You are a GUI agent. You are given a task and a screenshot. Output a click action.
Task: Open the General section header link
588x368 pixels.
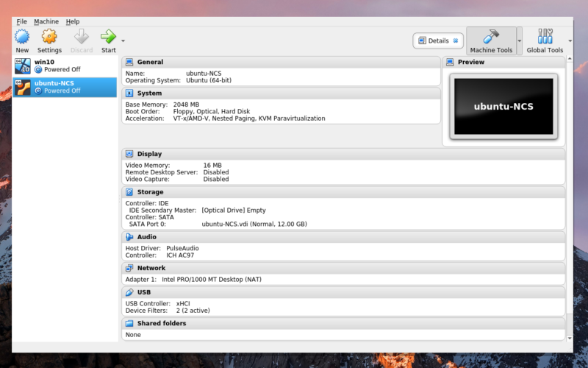click(x=150, y=62)
